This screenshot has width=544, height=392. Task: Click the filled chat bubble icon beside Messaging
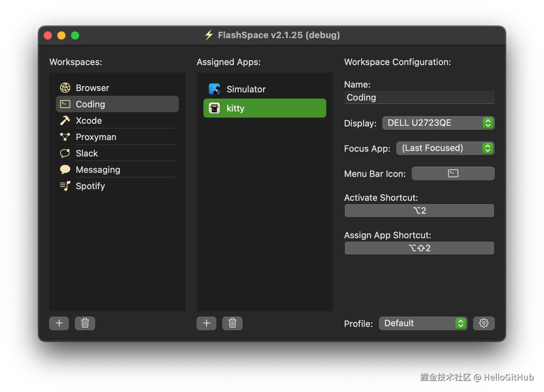coord(65,169)
